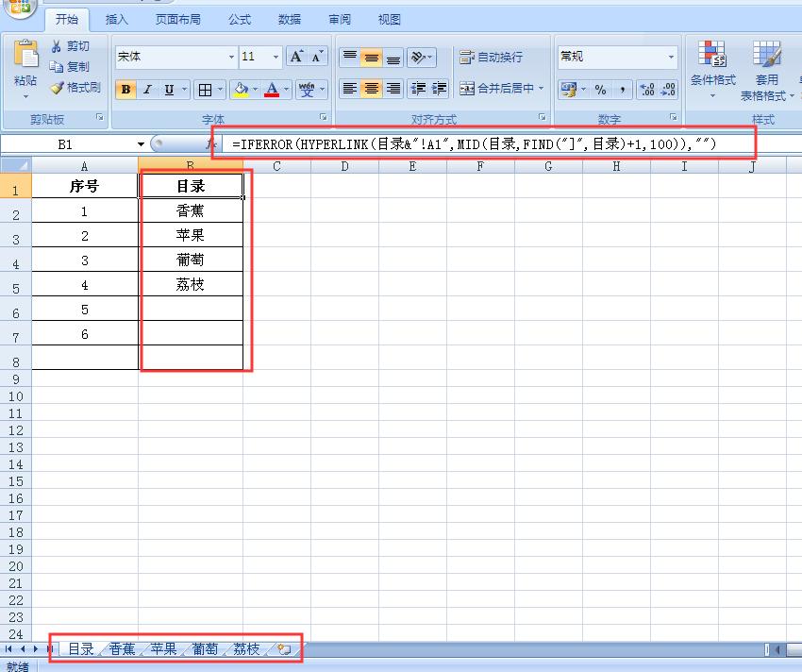Toggle Wrap Text (自动换行)
This screenshot has width=802, height=672.
coord(491,58)
